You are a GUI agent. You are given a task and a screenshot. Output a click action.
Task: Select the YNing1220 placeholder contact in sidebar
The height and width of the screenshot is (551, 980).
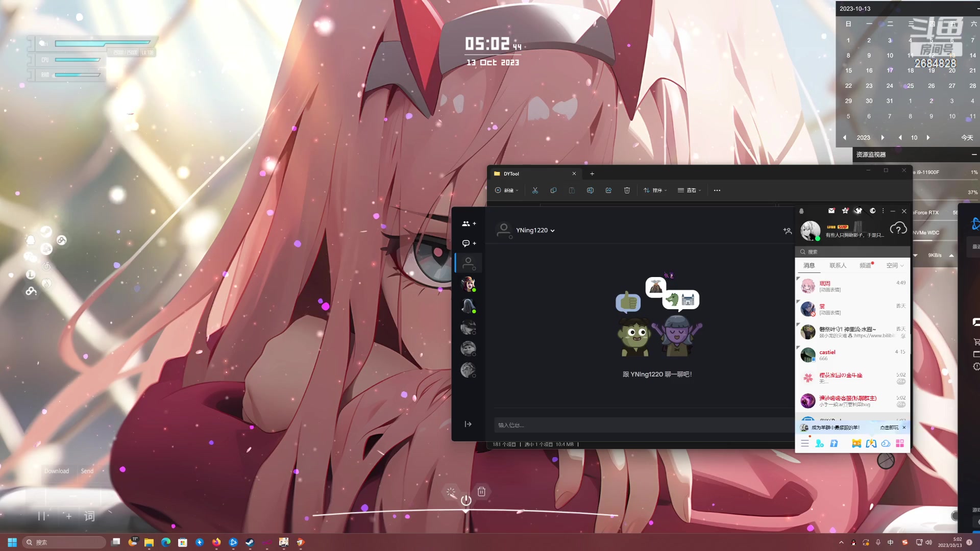[468, 263]
